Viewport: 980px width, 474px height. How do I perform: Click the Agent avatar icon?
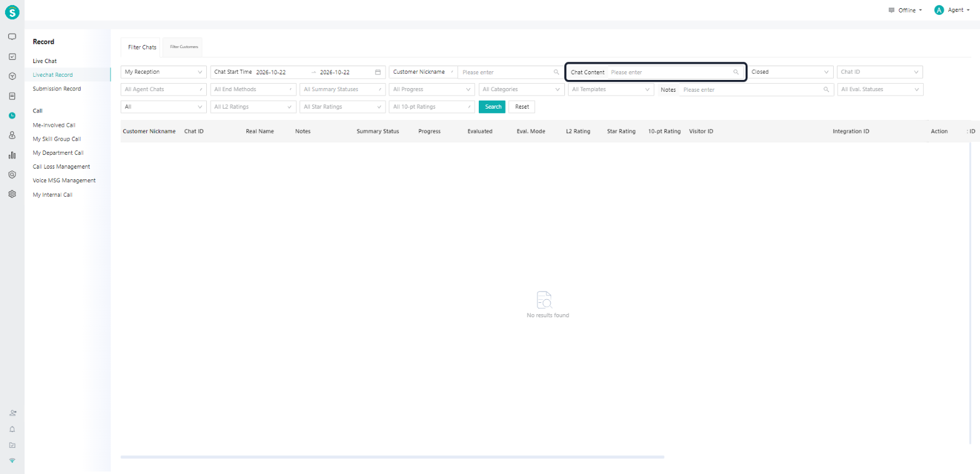point(939,10)
